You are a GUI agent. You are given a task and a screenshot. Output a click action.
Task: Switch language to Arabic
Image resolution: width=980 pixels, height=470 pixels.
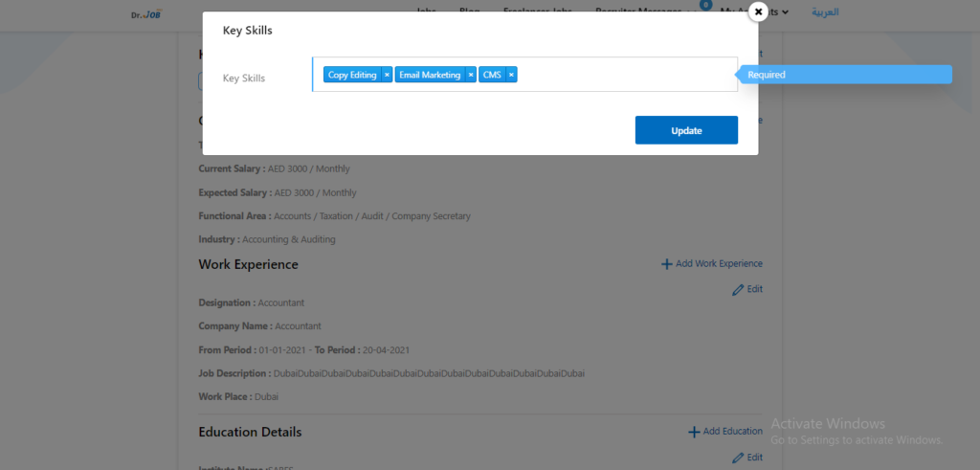pos(825,11)
